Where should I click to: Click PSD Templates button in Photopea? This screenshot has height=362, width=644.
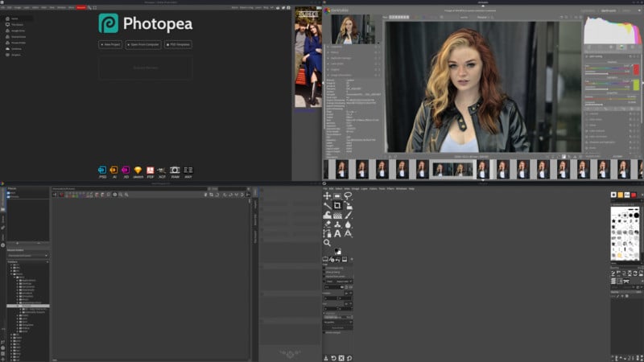coord(178,44)
